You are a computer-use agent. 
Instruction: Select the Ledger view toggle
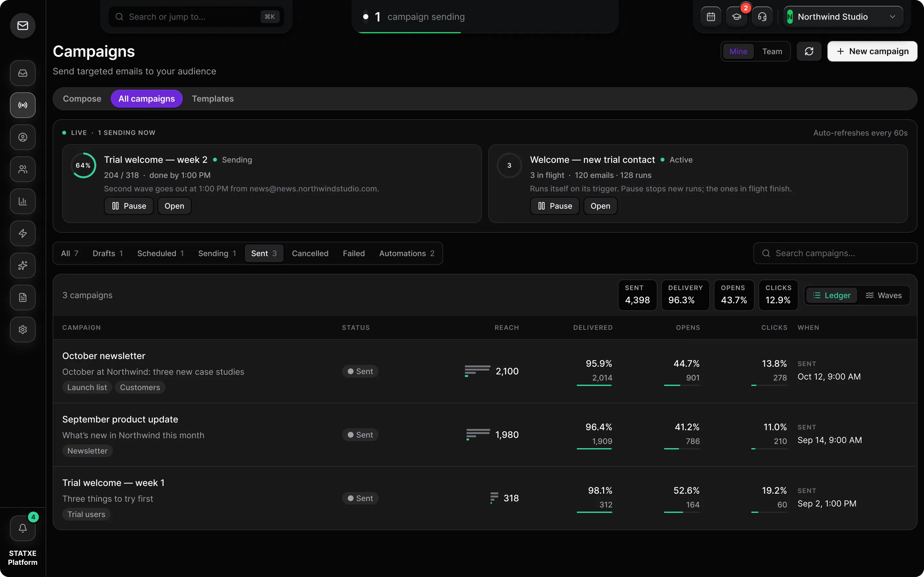832,295
